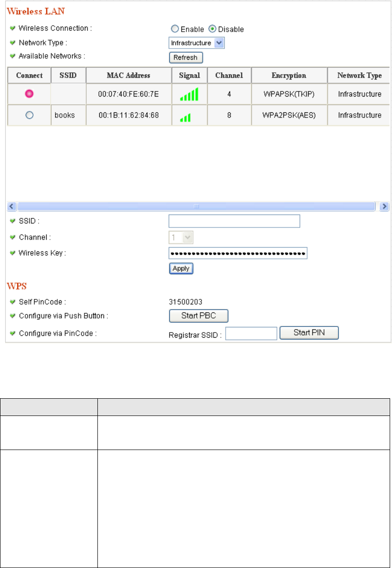
Task: Click bullet icon beside Wireless Connection label
Action: [13, 28]
